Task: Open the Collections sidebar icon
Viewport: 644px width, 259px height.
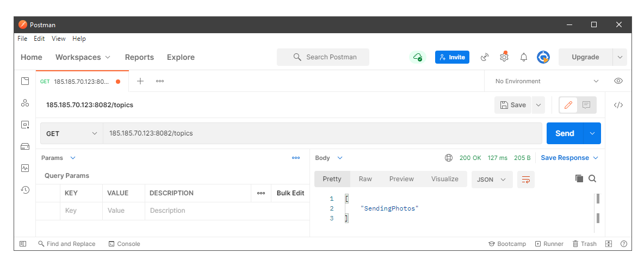Action: pos(24,81)
